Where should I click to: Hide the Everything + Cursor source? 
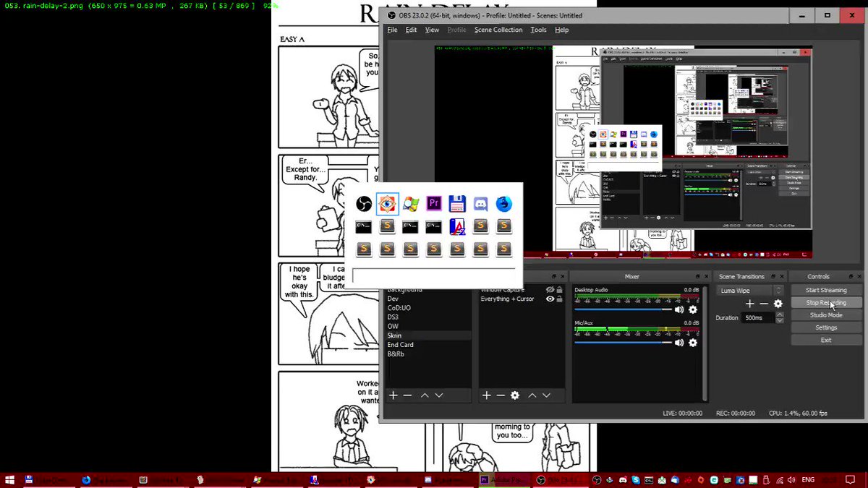click(550, 299)
